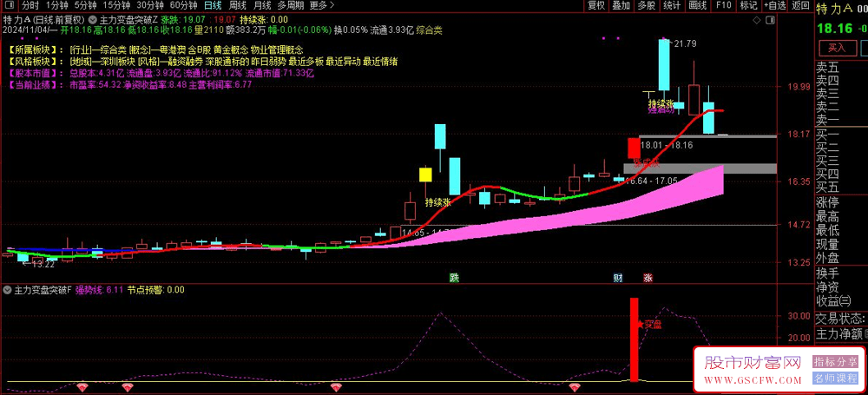
Task: Switch to 1分钟 chart period
Action: (x=56, y=5)
